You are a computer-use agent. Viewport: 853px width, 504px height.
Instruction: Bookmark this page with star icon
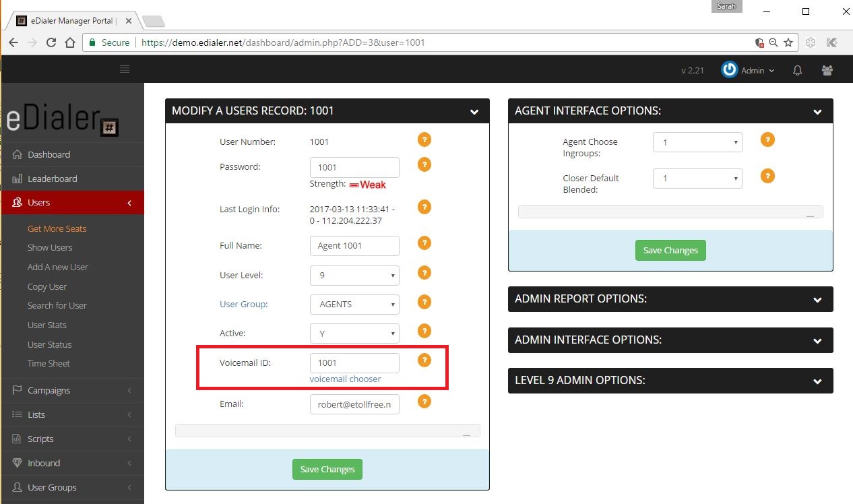(788, 42)
